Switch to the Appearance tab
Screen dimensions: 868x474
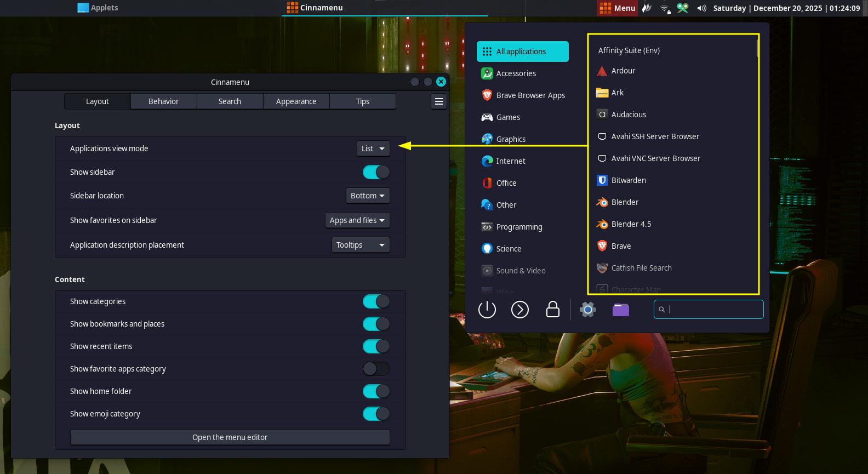click(296, 101)
